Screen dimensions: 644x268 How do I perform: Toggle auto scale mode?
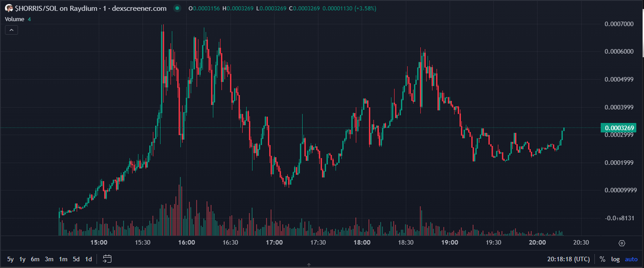[631, 259]
